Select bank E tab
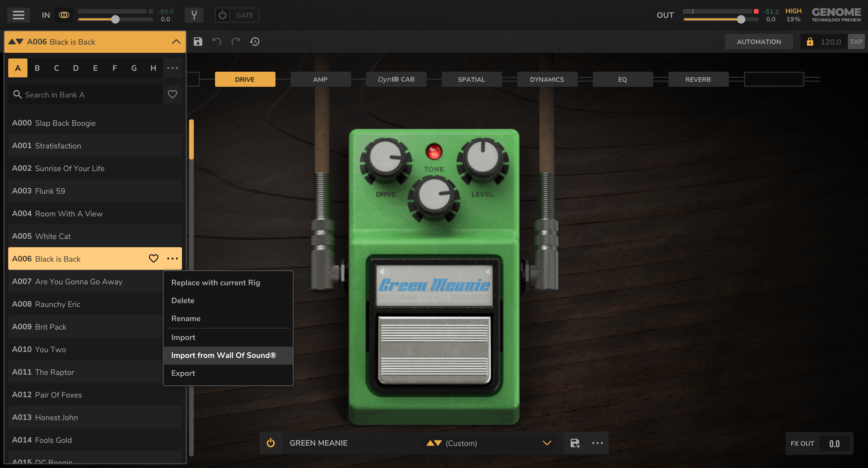868x468 pixels. [95, 68]
